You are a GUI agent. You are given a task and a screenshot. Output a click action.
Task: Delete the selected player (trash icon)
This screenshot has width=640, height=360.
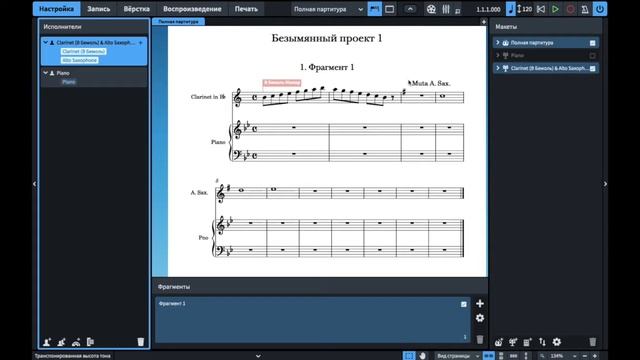[140, 342]
